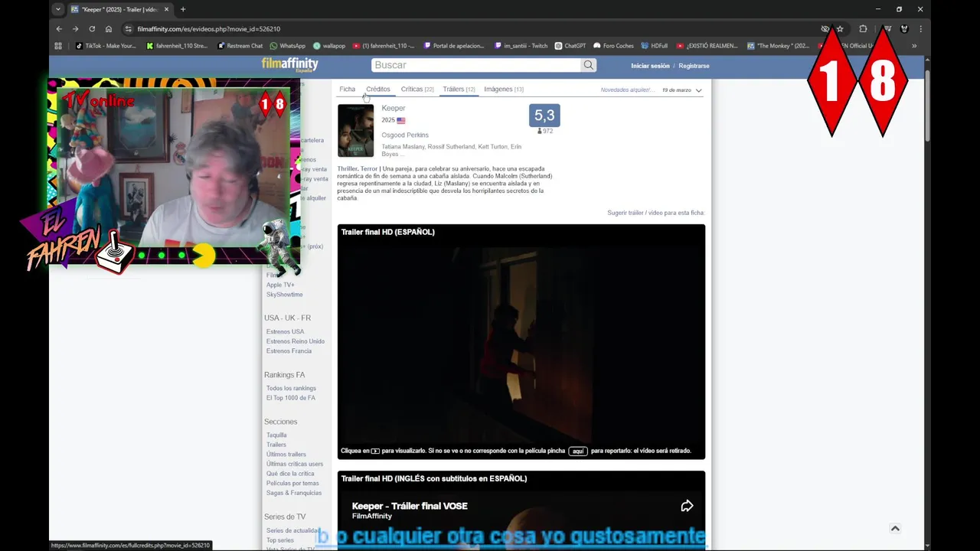This screenshot has width=980, height=551.
Task: Open Estrenos USA in the sidebar
Action: click(285, 331)
